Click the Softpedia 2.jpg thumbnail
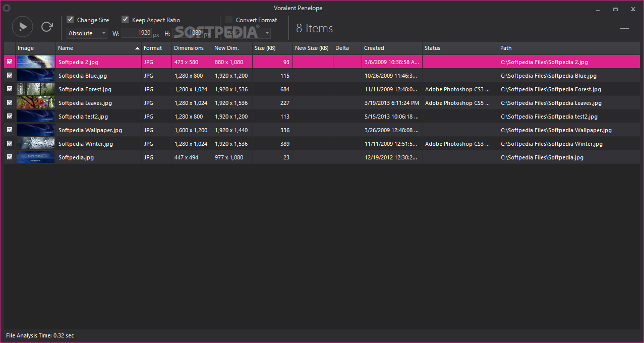This screenshot has width=644, height=343. pyautogui.click(x=35, y=62)
